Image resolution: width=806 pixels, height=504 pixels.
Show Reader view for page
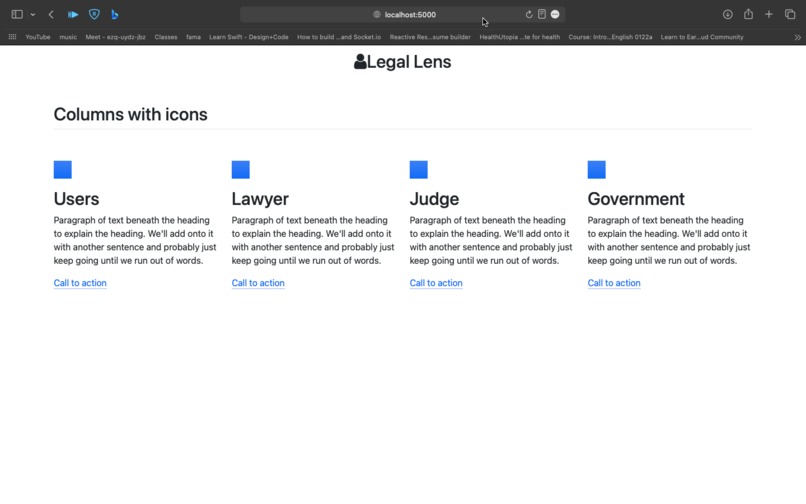click(x=542, y=14)
